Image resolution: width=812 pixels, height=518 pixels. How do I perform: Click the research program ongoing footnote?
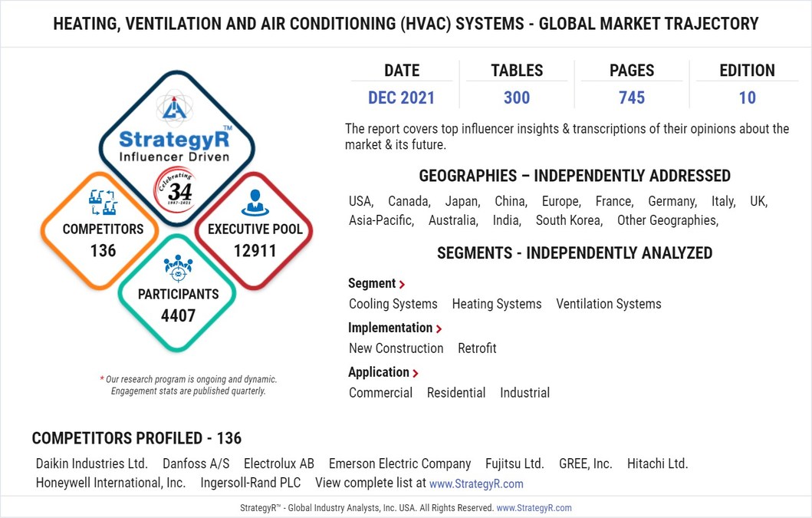click(x=189, y=385)
